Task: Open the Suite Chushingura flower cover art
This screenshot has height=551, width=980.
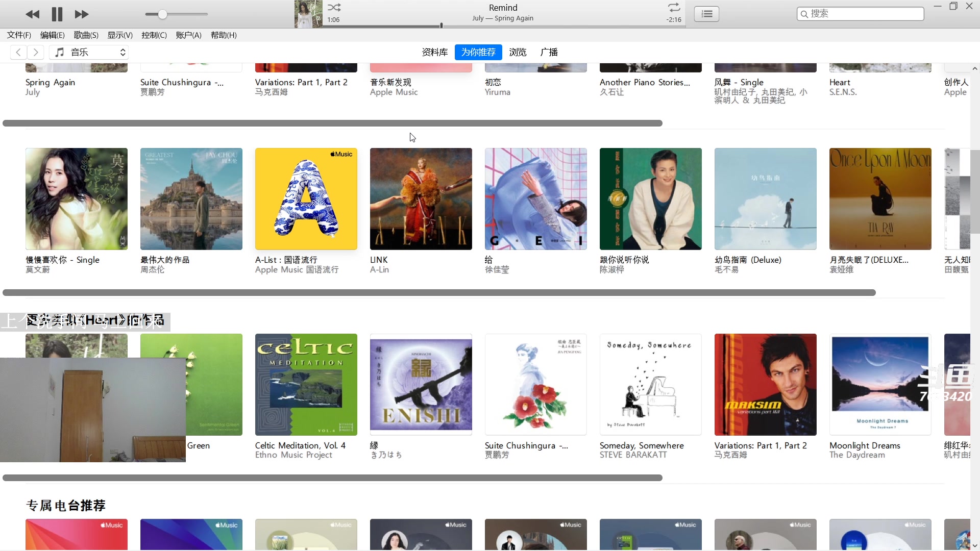Action: click(536, 385)
